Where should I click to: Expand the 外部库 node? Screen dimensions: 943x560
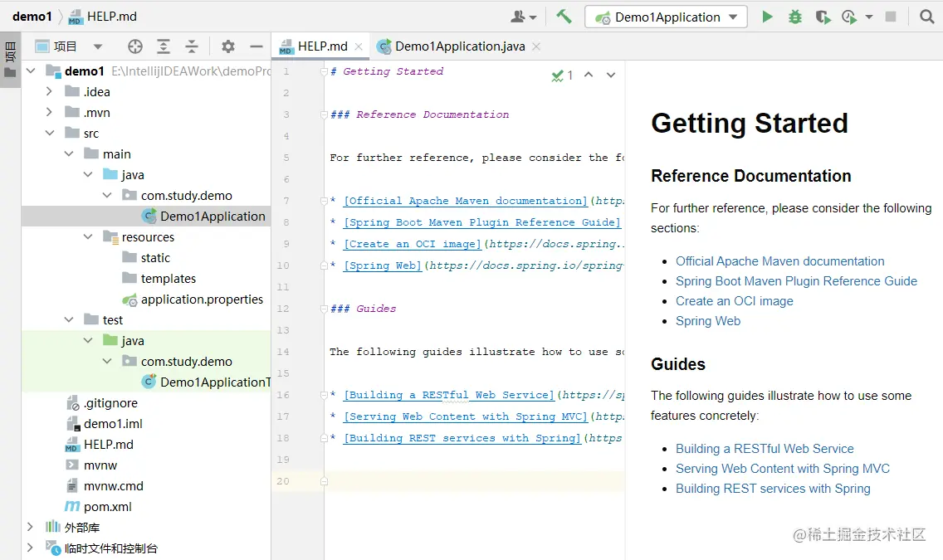30,527
